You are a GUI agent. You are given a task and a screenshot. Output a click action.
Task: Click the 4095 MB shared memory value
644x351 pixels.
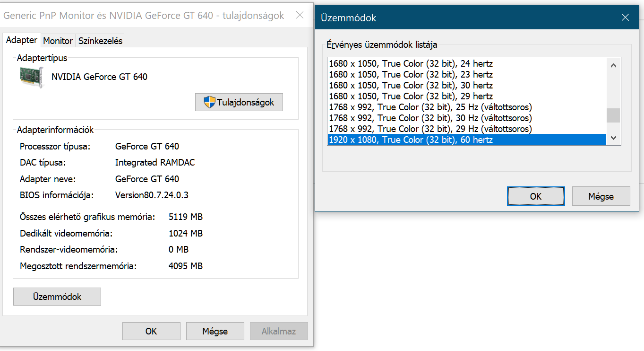tap(186, 266)
